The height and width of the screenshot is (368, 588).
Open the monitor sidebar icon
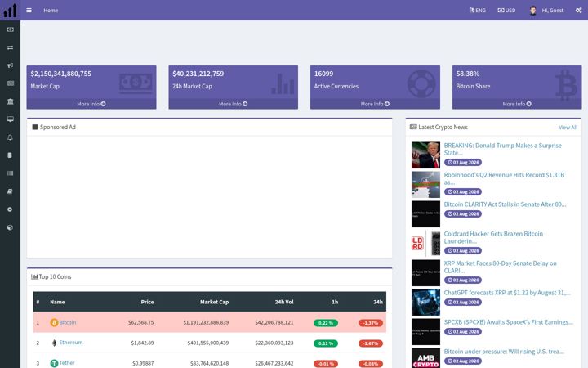(x=10, y=119)
